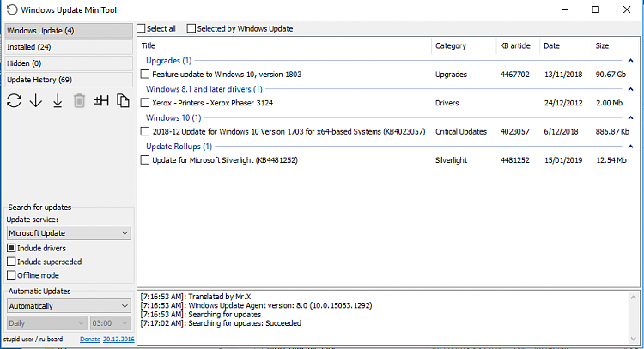Click the 90.67 Gb size cell
644x349 pixels.
click(x=611, y=75)
